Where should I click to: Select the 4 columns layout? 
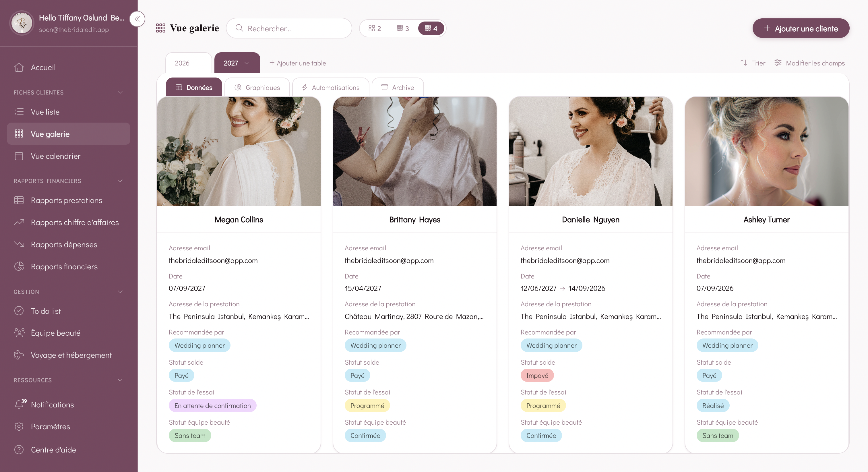(x=431, y=28)
